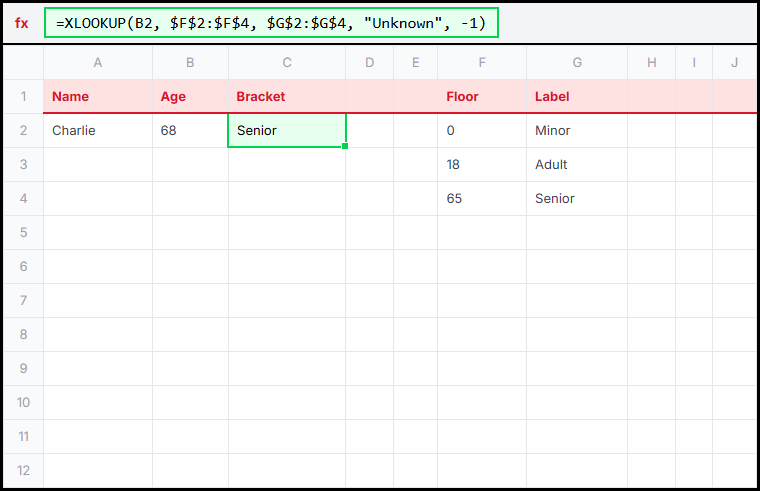Select column C header

287,63
